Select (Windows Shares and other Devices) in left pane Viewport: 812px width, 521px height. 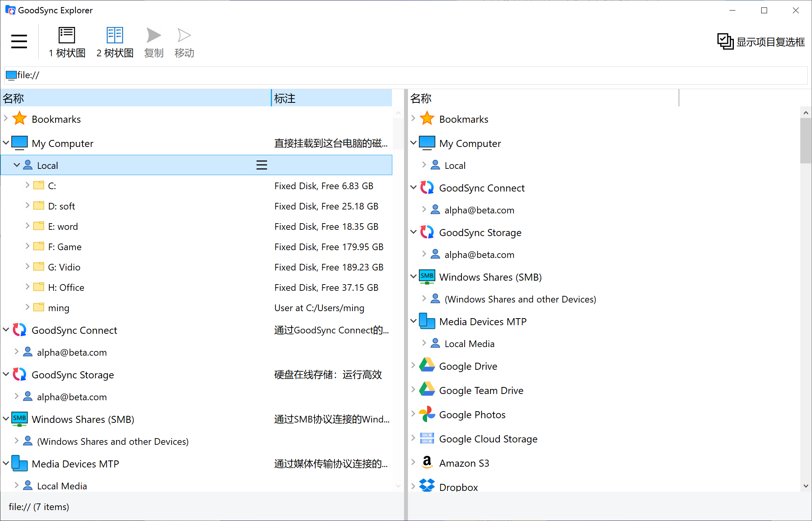pyautogui.click(x=113, y=442)
